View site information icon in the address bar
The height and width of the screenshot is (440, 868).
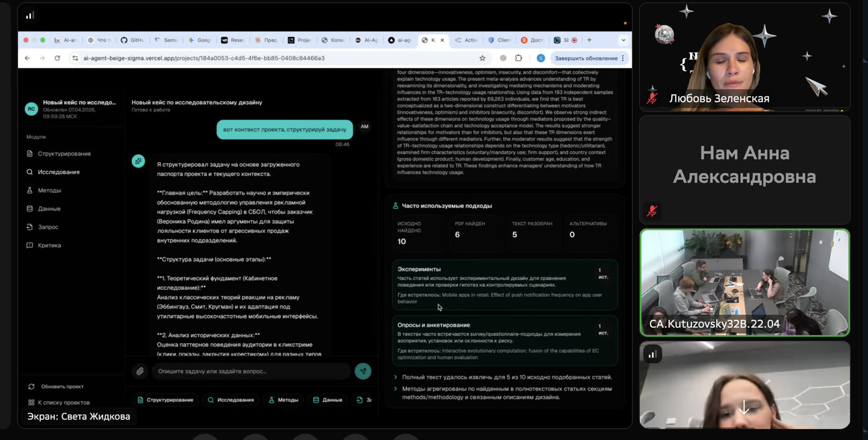[75, 58]
